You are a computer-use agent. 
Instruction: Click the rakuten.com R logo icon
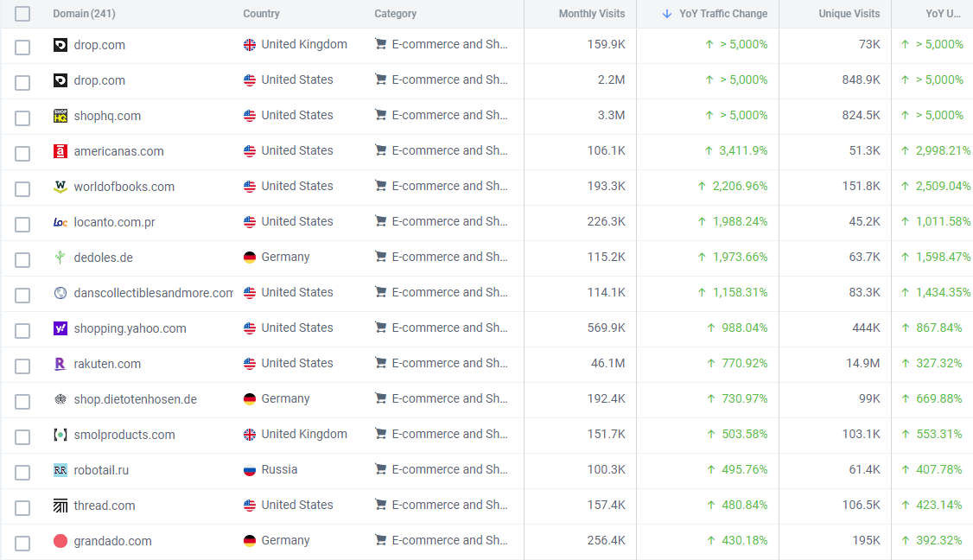point(60,364)
